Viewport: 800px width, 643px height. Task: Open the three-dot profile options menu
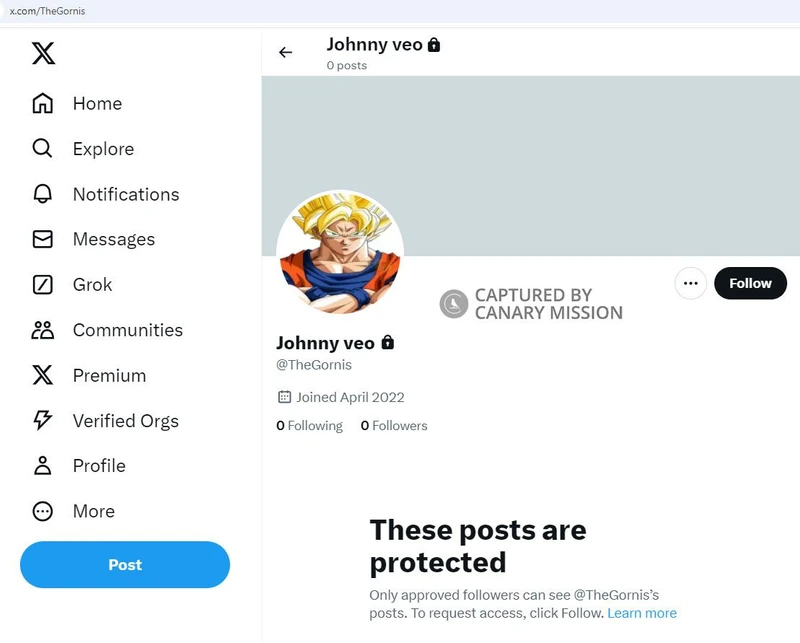pos(690,283)
